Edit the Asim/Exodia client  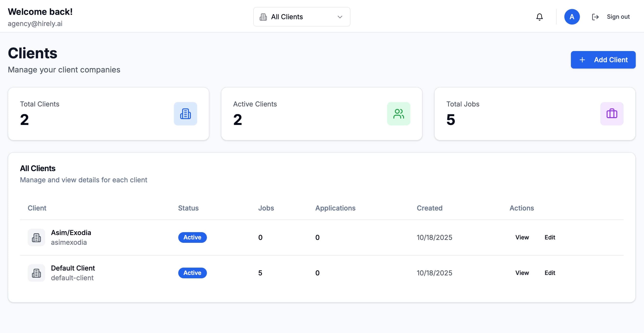pos(550,237)
